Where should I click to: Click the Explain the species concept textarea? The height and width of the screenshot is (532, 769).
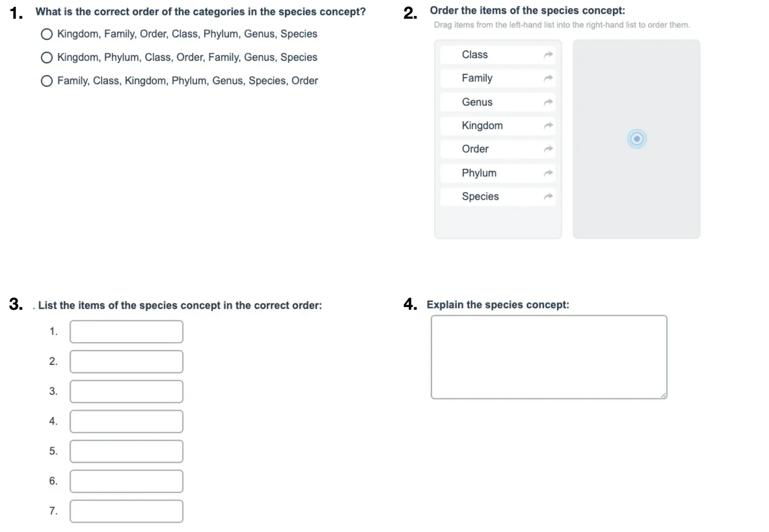pos(549,357)
